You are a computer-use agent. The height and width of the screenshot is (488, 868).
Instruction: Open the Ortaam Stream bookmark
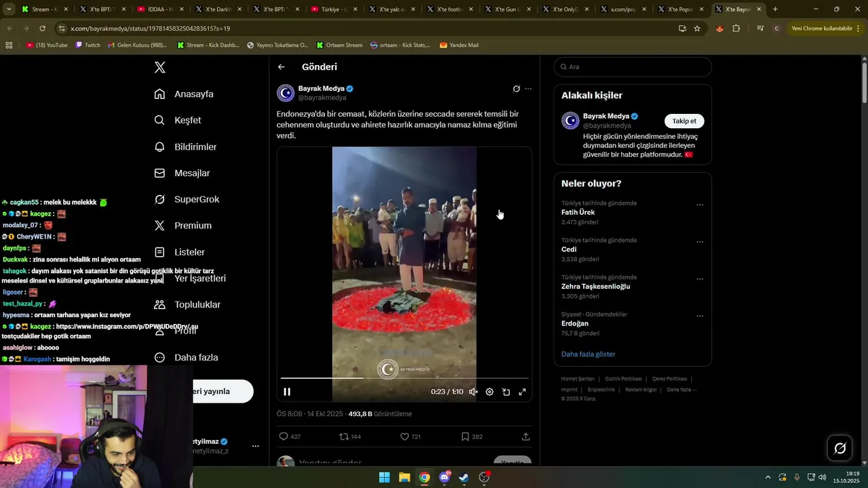[338, 45]
